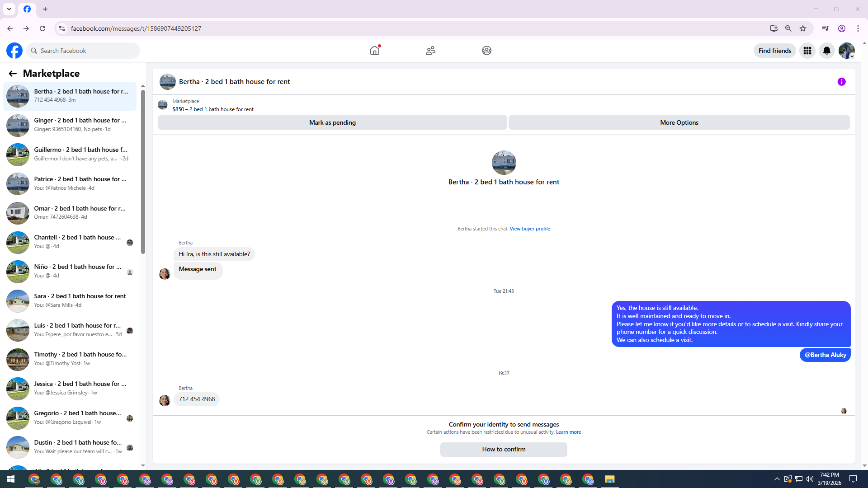Open conversation information purple icon
The height and width of the screenshot is (488, 868).
click(x=841, y=82)
